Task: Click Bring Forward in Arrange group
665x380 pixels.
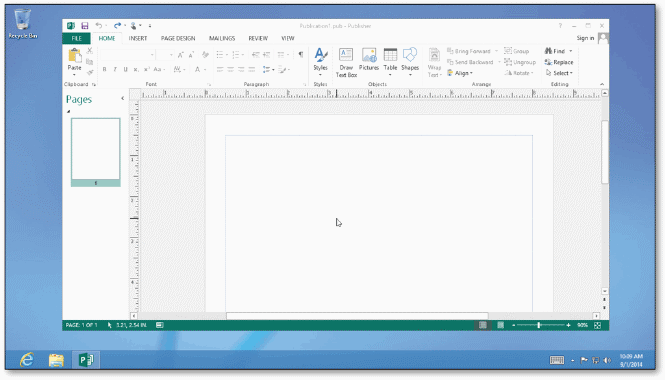Action: (x=469, y=51)
